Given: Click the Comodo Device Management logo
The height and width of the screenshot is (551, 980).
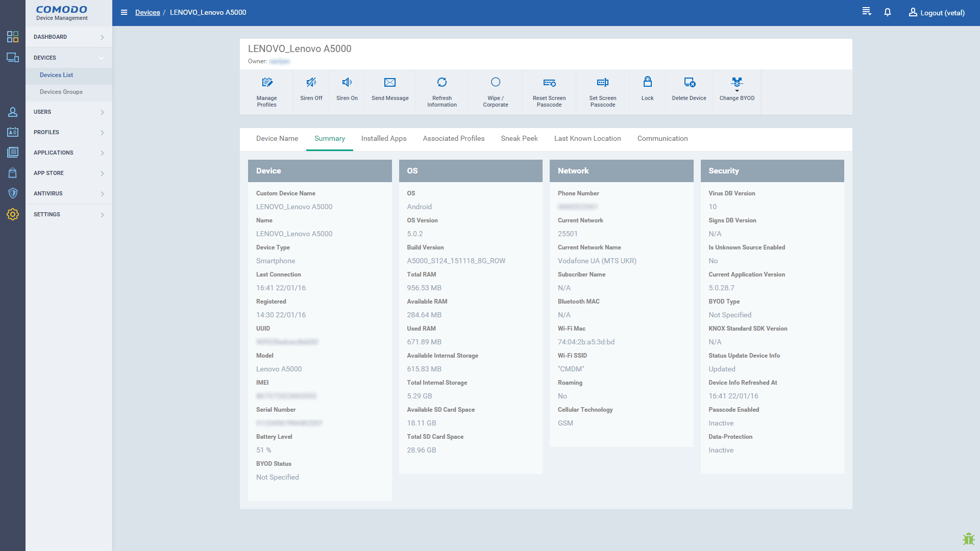Looking at the screenshot, I should 62,13.
